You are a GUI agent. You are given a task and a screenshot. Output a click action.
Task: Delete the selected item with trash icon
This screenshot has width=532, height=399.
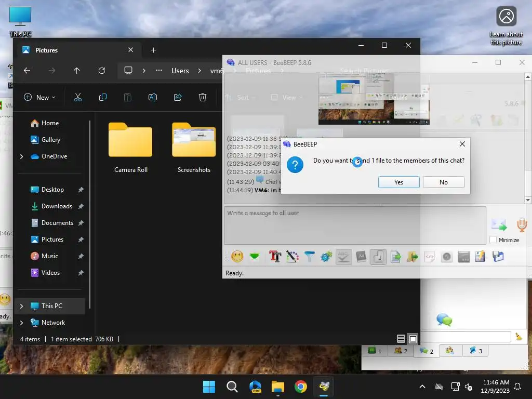[203, 97]
